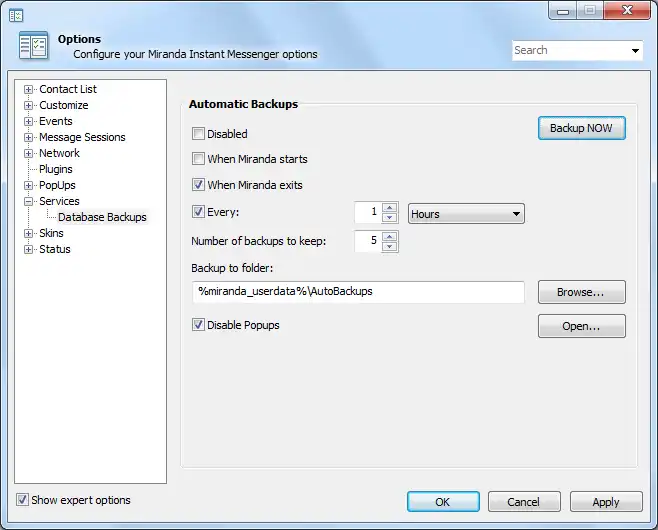Expand the Skins tree node

tap(28, 233)
